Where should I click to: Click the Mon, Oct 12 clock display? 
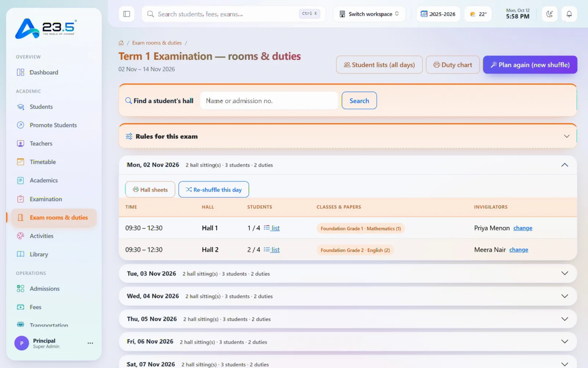(x=517, y=14)
